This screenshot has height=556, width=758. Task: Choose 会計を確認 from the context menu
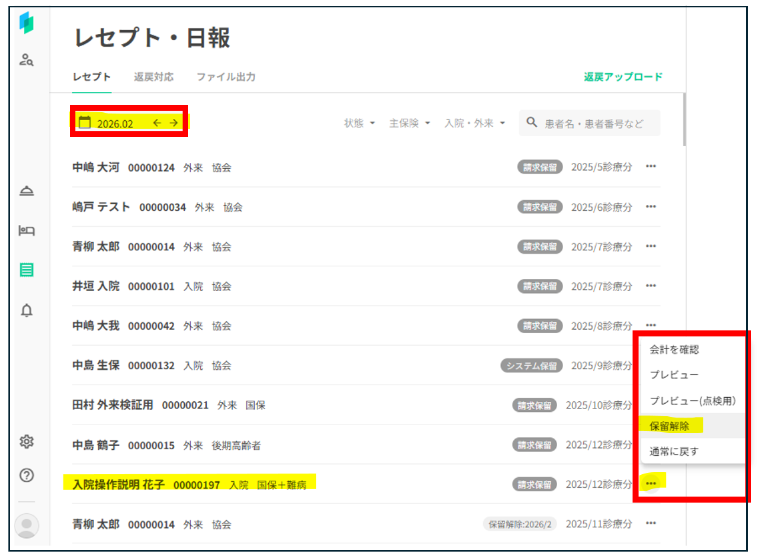click(674, 350)
